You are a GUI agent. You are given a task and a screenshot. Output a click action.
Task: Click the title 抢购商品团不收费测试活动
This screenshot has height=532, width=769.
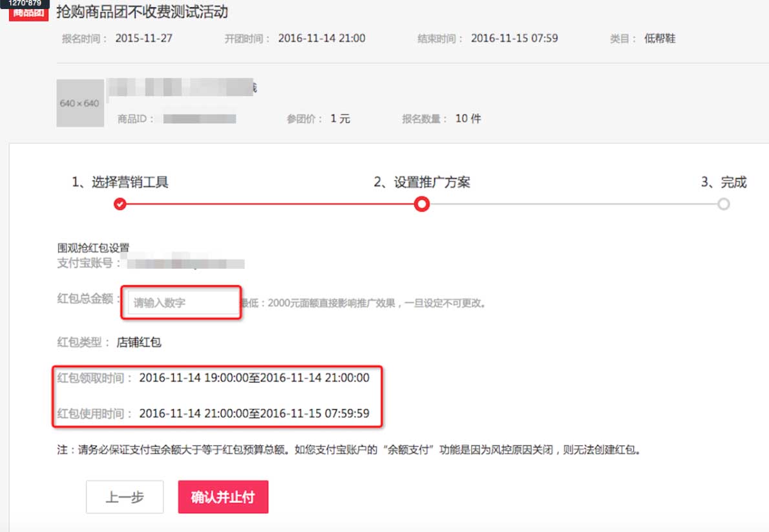click(142, 12)
